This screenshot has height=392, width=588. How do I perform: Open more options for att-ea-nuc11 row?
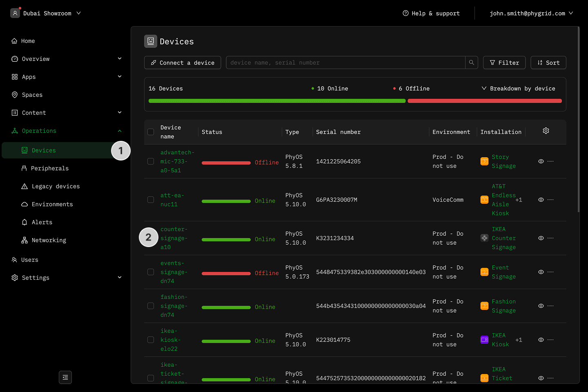click(x=550, y=200)
